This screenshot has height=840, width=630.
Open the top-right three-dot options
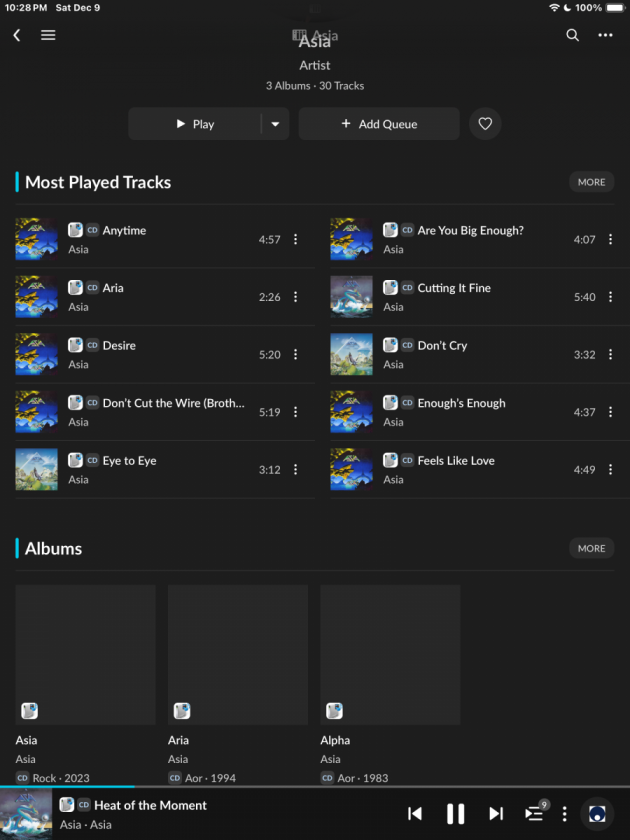point(605,35)
